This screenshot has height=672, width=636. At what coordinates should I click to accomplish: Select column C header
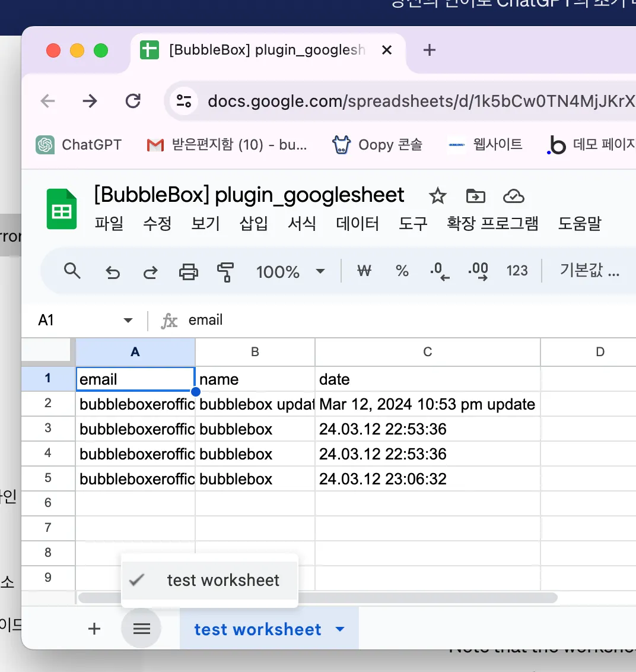click(x=427, y=352)
